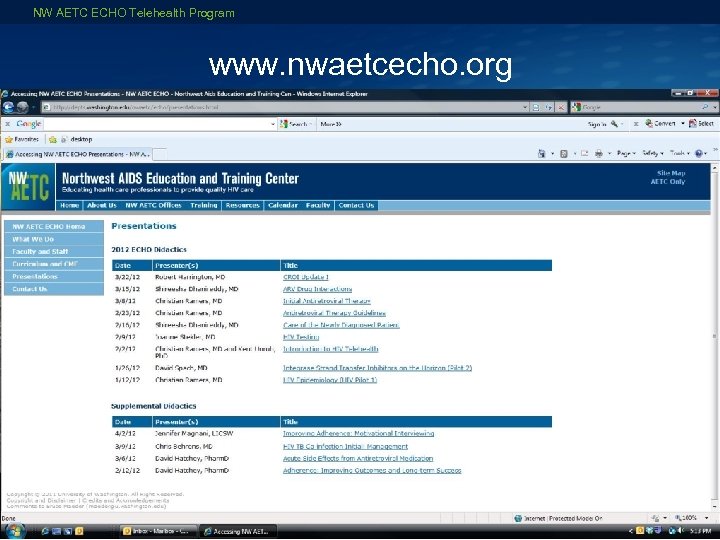
Task: Open the Training navigation item
Action: [x=203, y=205]
